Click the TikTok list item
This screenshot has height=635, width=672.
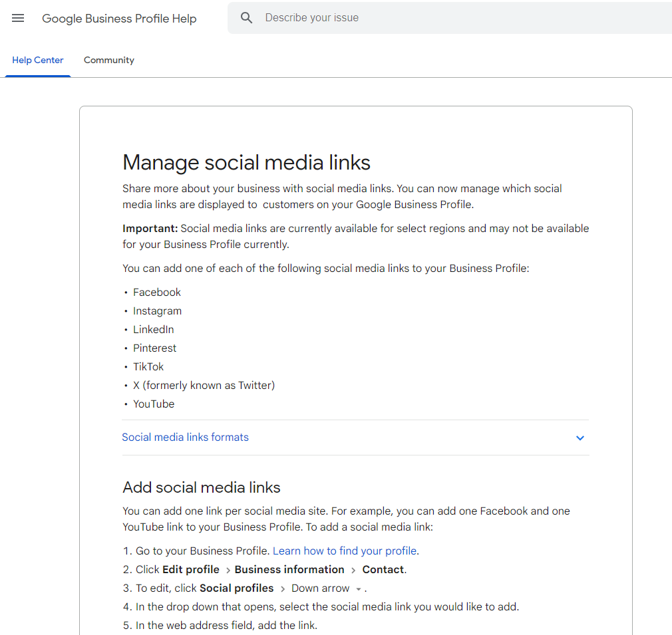pos(148,366)
